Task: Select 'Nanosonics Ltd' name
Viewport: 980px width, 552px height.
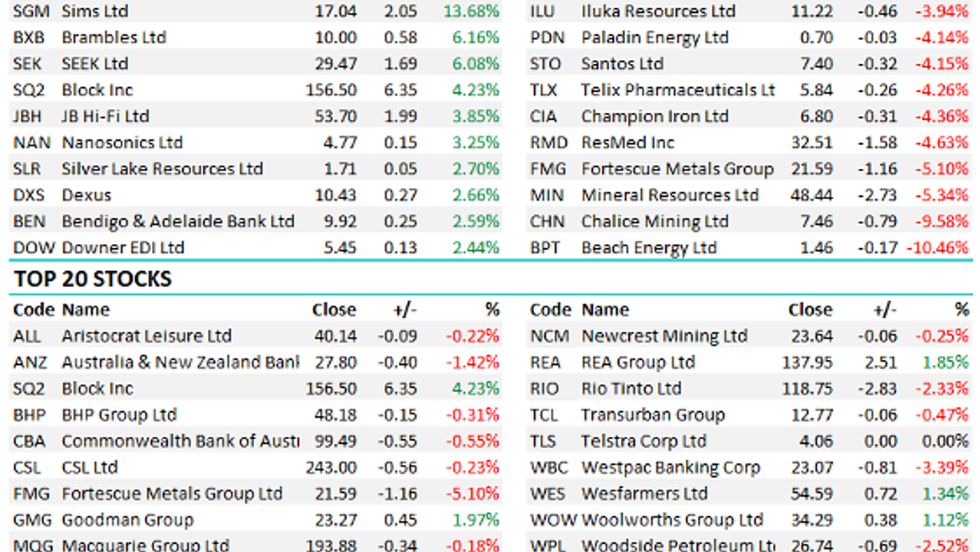Action: point(122,142)
